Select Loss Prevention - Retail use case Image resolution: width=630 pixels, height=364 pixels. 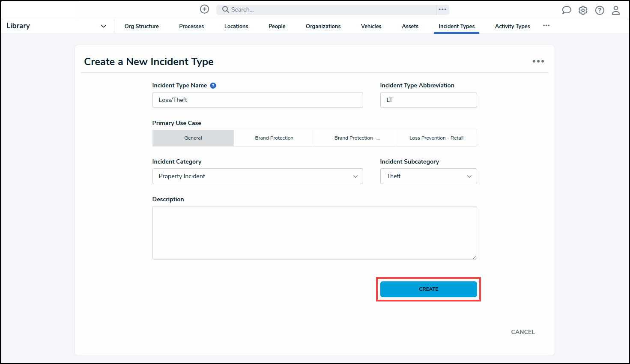point(436,138)
